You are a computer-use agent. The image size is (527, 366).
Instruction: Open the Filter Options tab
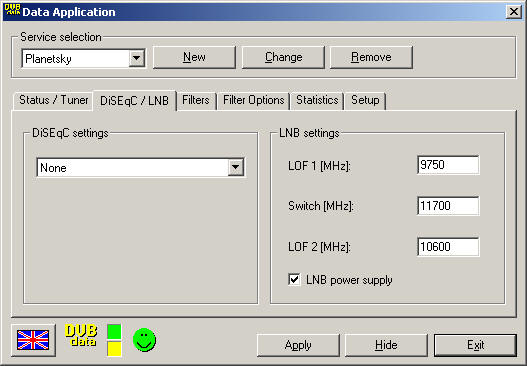(254, 100)
